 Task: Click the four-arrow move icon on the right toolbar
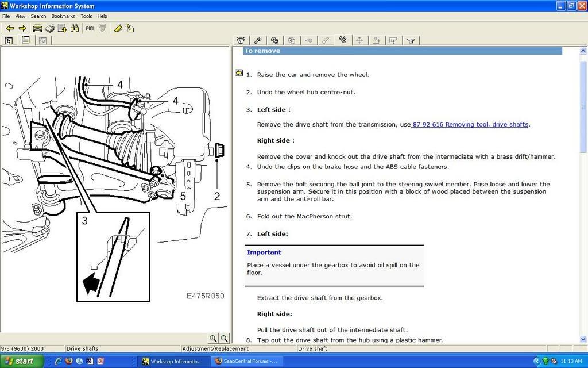click(x=359, y=40)
